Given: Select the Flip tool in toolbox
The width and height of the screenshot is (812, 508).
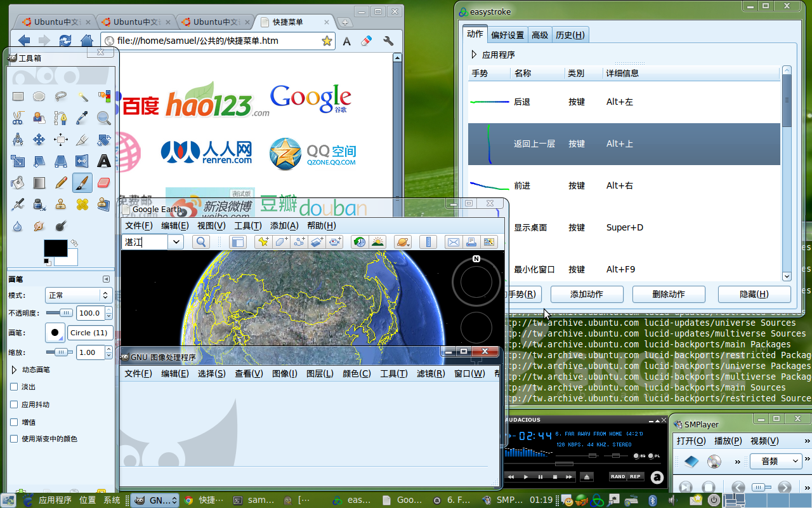Looking at the screenshot, I should [x=82, y=161].
